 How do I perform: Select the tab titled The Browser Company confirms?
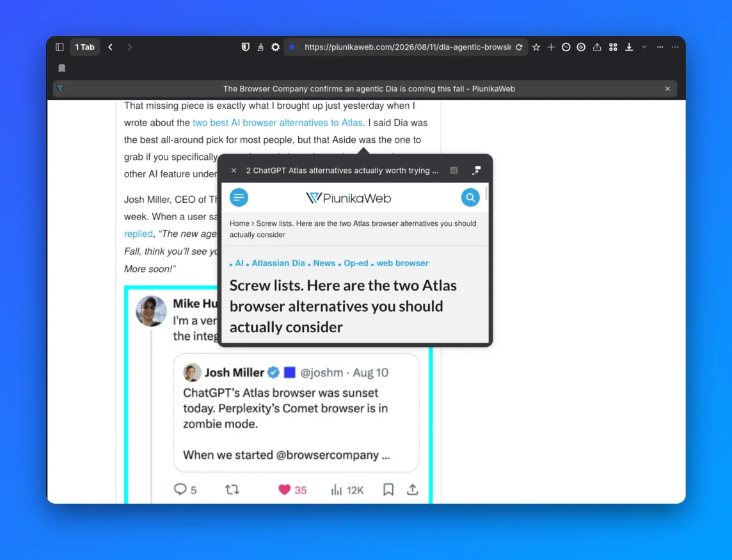tap(365, 89)
